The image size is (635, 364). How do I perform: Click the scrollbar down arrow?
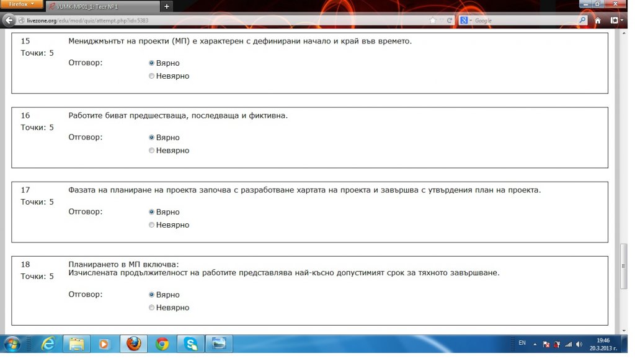tap(623, 331)
